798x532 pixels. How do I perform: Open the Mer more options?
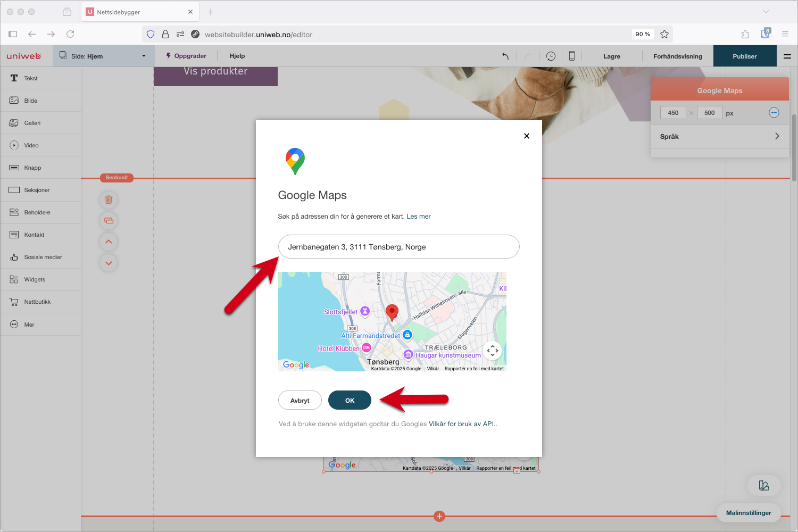pyautogui.click(x=40, y=325)
